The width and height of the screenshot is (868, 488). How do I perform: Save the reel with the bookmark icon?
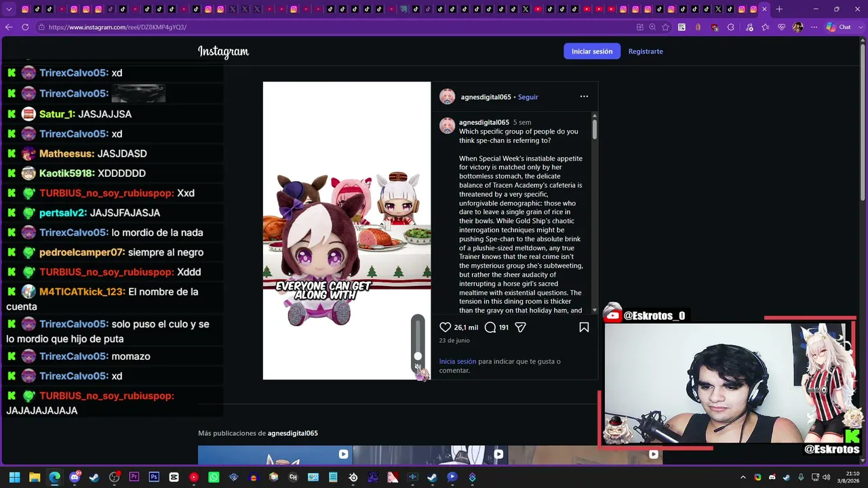584,327
